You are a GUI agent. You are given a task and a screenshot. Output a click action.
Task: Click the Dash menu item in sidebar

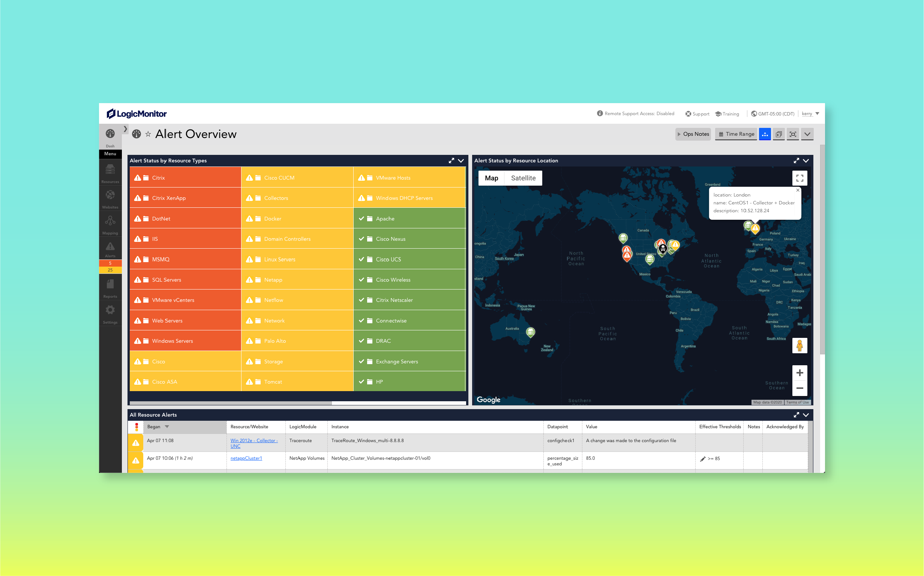109,140
